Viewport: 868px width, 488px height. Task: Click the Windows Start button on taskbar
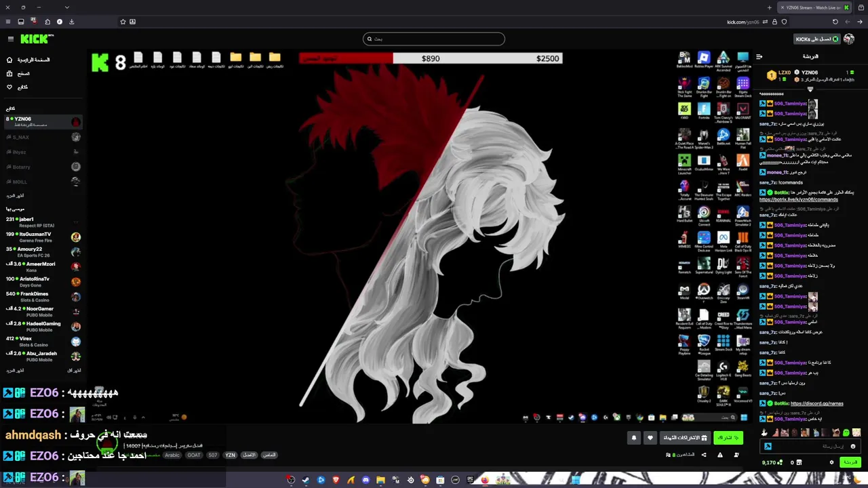[x=575, y=480]
